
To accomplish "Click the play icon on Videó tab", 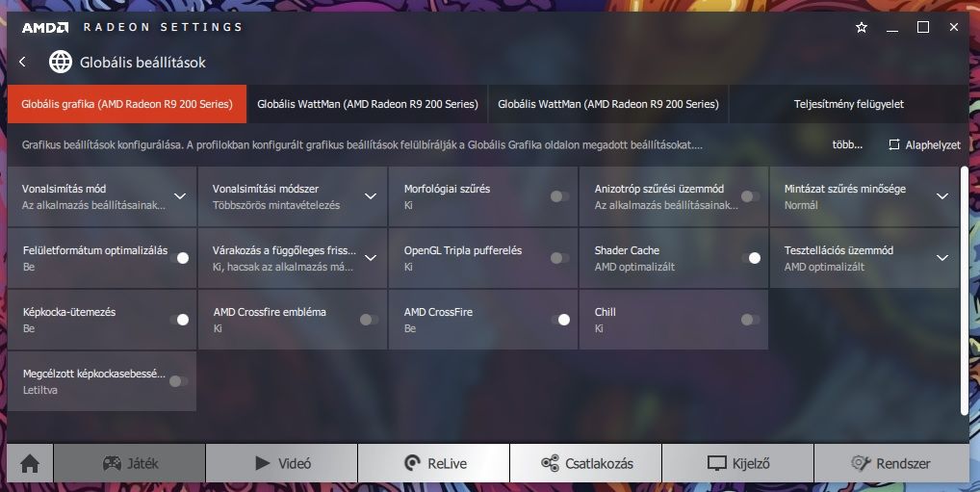I will [263, 463].
